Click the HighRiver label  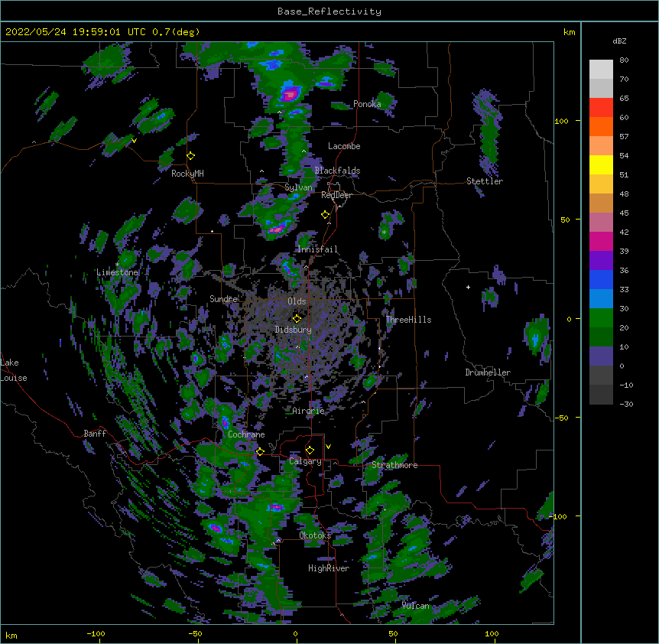click(329, 568)
